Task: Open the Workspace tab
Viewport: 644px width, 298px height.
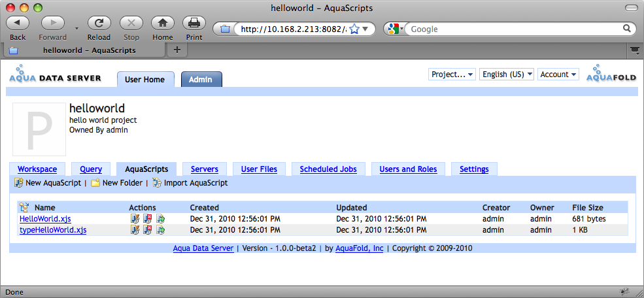Action: click(37, 169)
